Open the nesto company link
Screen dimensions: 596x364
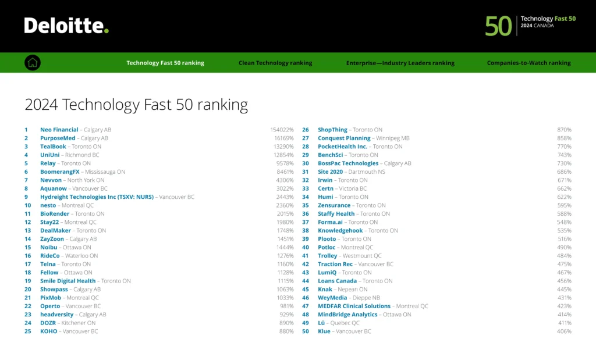tap(48, 205)
